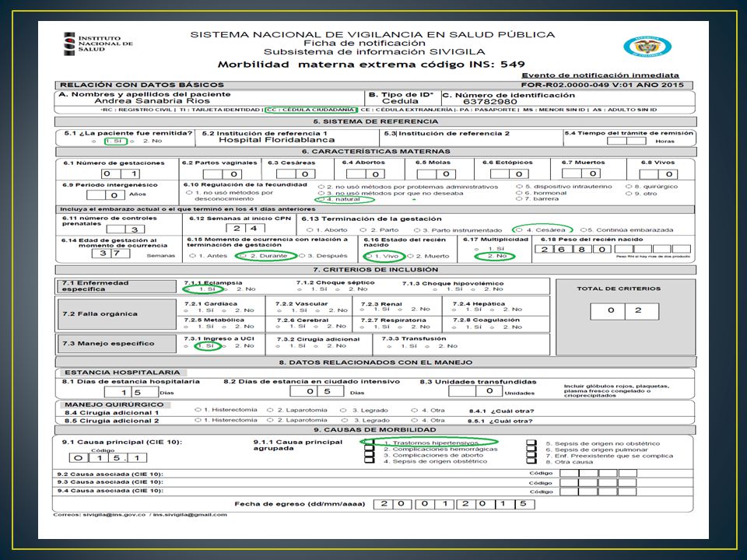Click the 6.4 Abortos value box
747x560 pixels.
(366, 174)
